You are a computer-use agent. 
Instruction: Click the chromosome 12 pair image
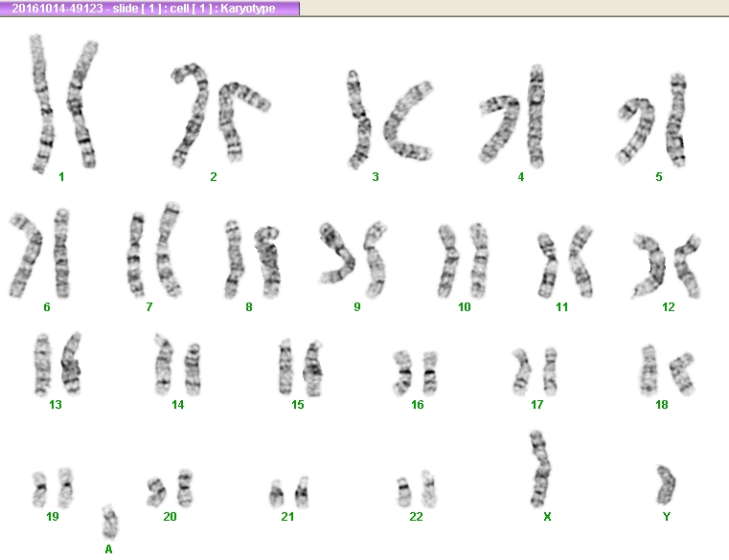pyautogui.click(x=667, y=266)
